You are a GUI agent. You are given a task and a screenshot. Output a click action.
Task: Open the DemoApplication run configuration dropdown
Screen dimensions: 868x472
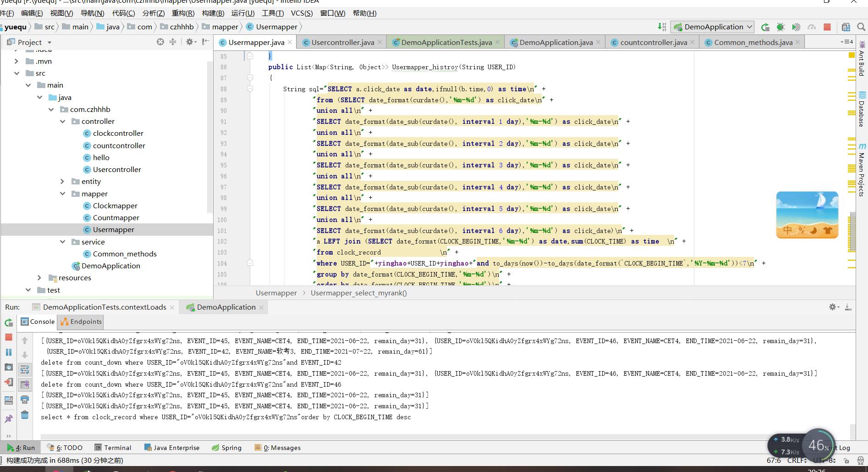(x=712, y=27)
